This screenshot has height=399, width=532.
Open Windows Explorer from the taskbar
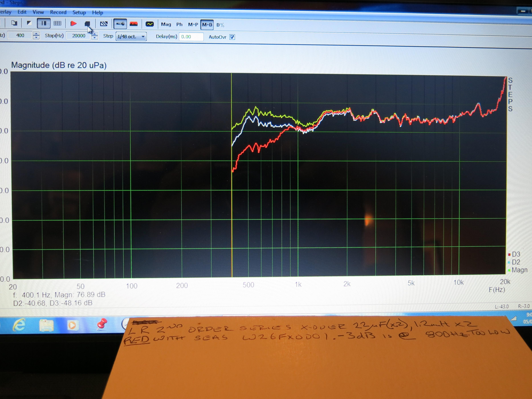pos(46,325)
